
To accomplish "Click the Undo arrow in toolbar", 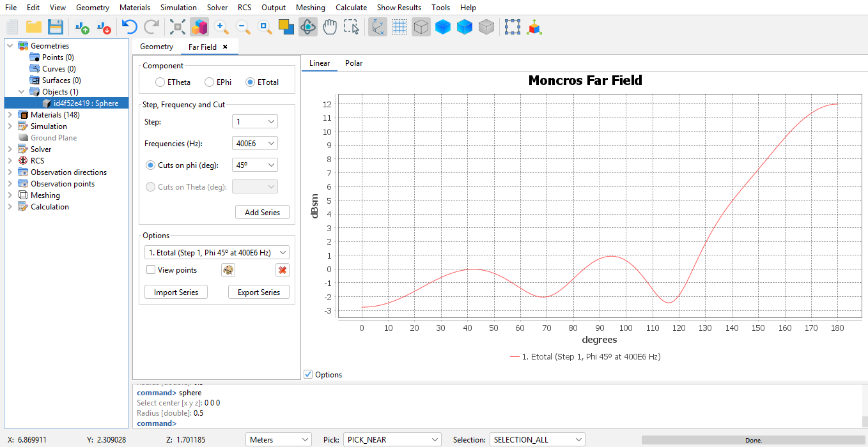I will [130, 27].
